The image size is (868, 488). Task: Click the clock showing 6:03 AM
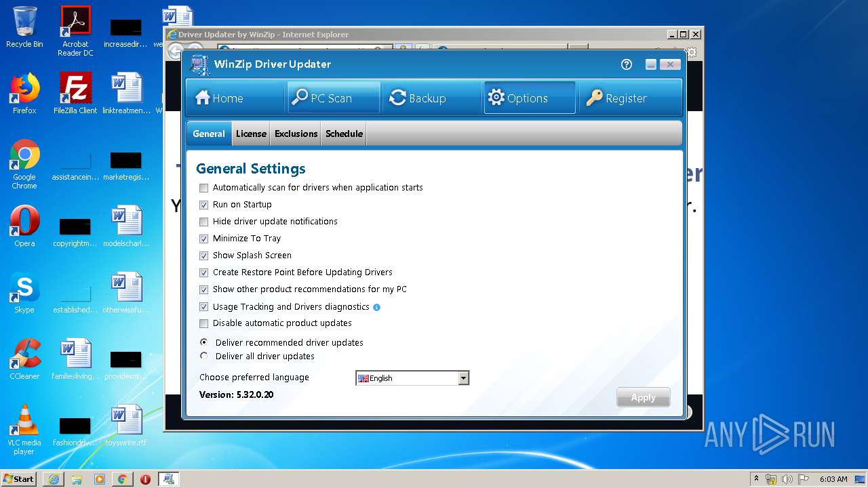click(x=833, y=479)
